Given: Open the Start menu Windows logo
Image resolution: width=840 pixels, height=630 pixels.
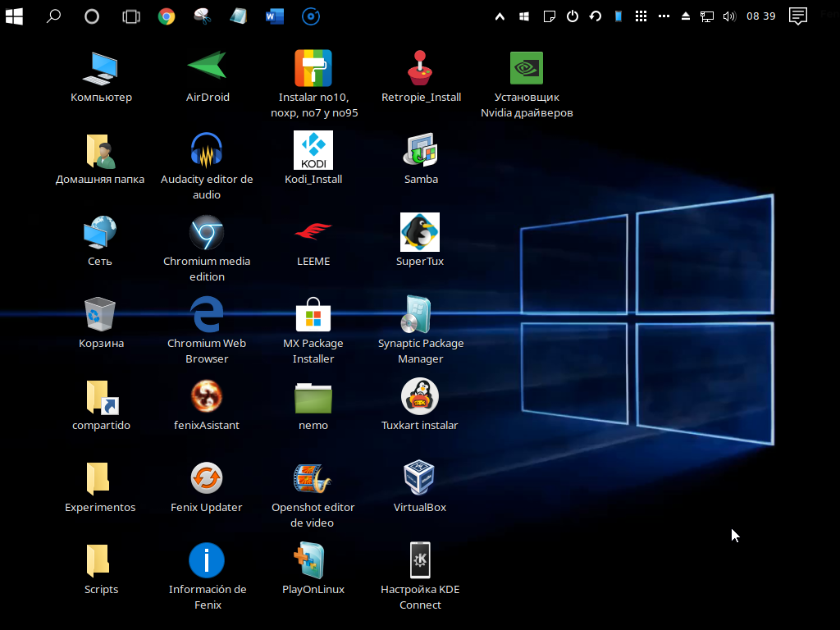Looking at the screenshot, I should pos(15,16).
